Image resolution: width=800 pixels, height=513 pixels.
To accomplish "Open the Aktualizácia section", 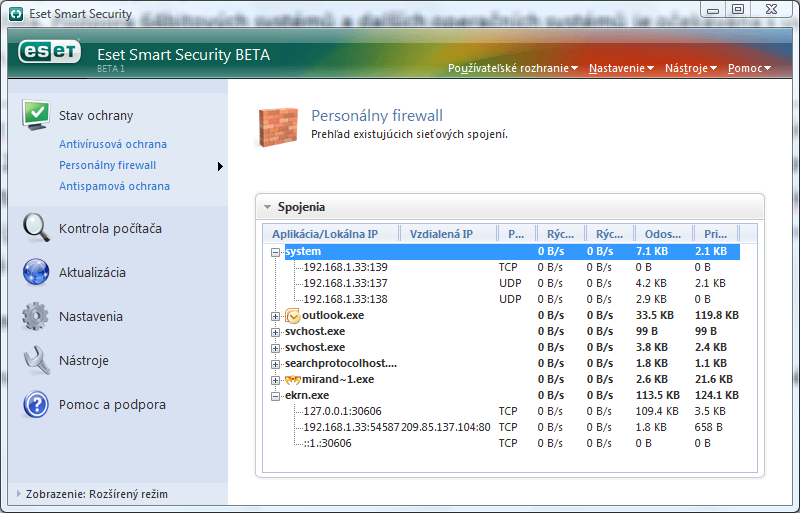I will [x=92, y=273].
